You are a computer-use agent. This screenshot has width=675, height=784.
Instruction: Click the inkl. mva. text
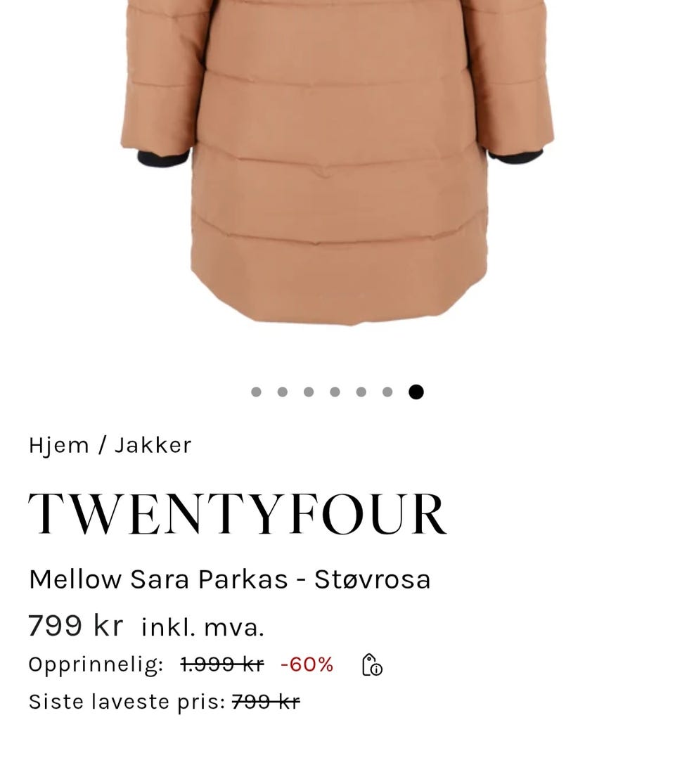202,627
